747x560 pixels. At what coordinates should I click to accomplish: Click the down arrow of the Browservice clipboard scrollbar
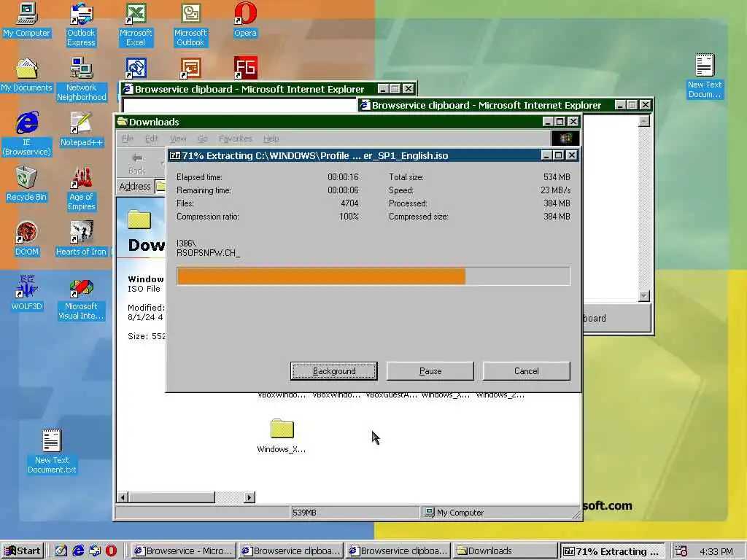coord(644,296)
